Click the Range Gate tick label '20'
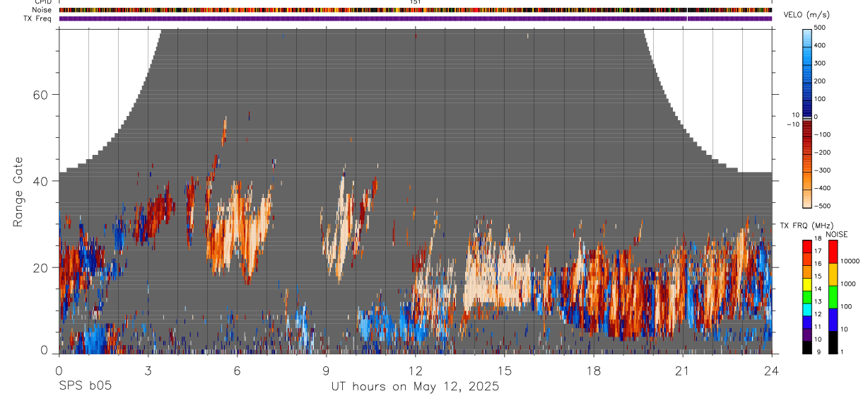This screenshot has width=868, height=401. tap(40, 267)
